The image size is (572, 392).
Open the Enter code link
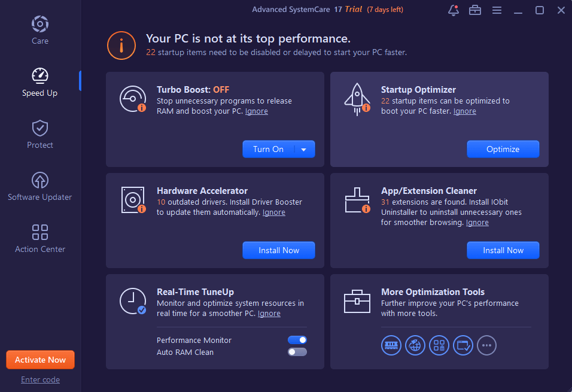point(41,379)
